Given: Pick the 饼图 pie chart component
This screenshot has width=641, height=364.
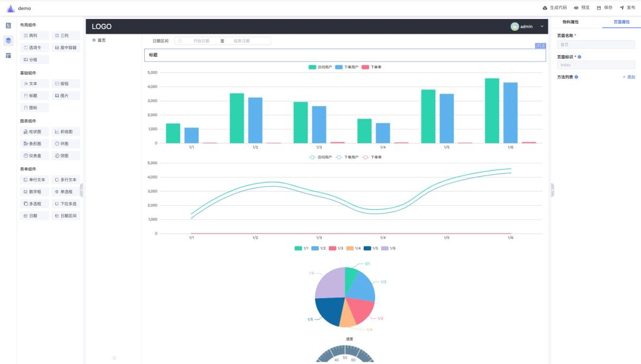Looking at the screenshot, I should (65, 156).
